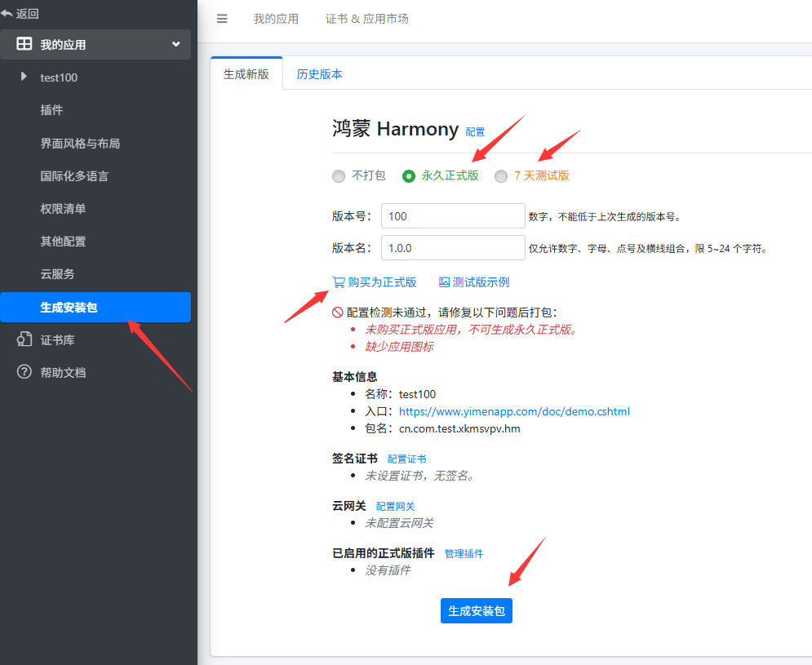Click the 缺少应用图标 error text
812x665 pixels.
coord(399,347)
